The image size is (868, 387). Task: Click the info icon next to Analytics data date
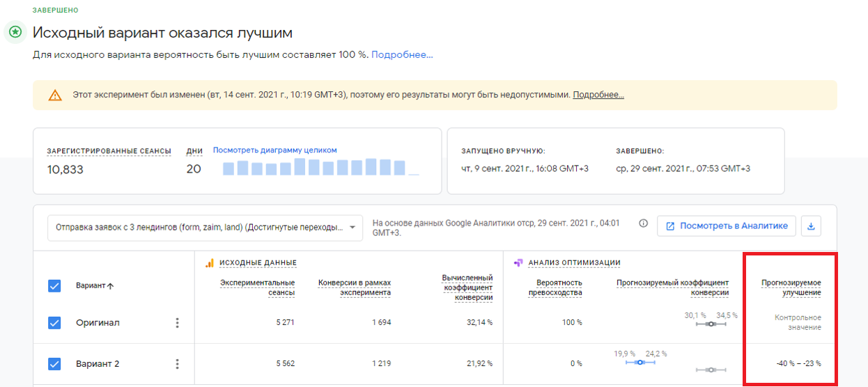(643, 223)
